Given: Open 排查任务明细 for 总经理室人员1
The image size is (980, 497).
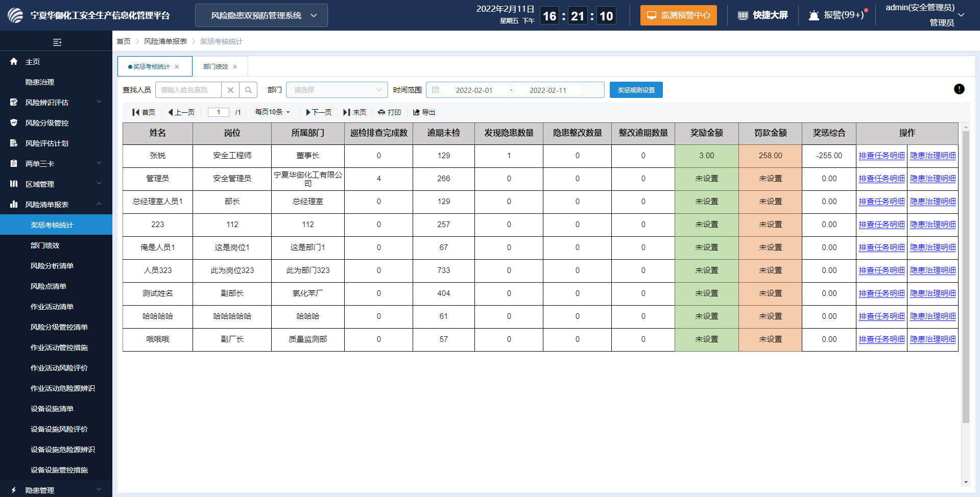Looking at the screenshot, I should pyautogui.click(x=881, y=202).
